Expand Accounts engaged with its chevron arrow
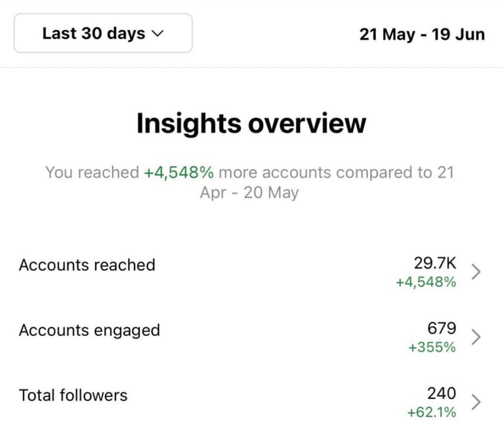Image resolution: width=504 pixels, height=437 pixels. [x=476, y=337]
